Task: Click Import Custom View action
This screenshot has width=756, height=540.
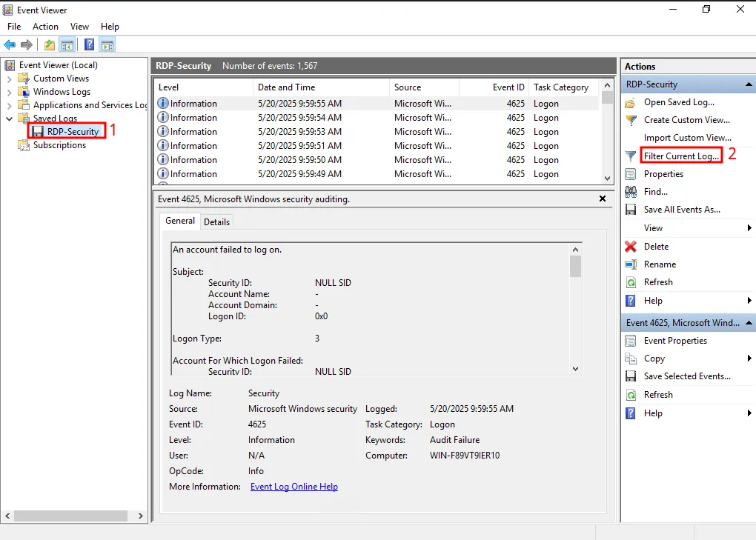Action: coord(688,139)
